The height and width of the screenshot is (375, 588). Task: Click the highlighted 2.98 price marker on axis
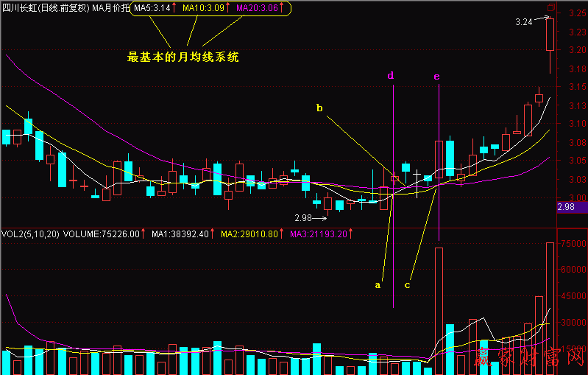573,207
